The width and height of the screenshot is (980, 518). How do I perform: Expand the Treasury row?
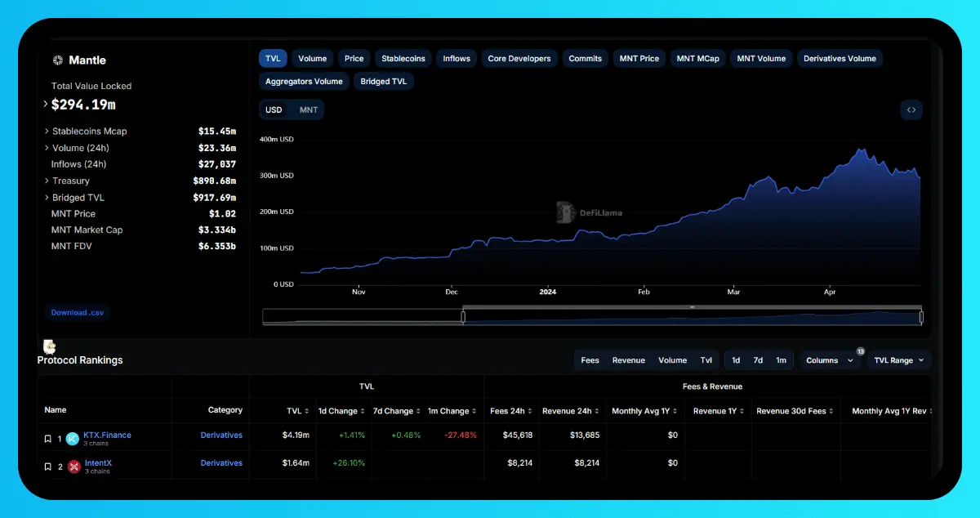tap(47, 181)
